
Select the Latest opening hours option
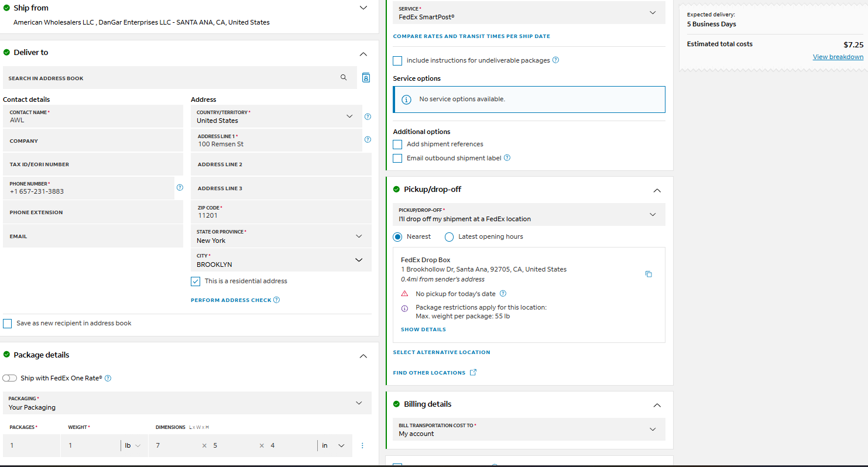coord(449,236)
